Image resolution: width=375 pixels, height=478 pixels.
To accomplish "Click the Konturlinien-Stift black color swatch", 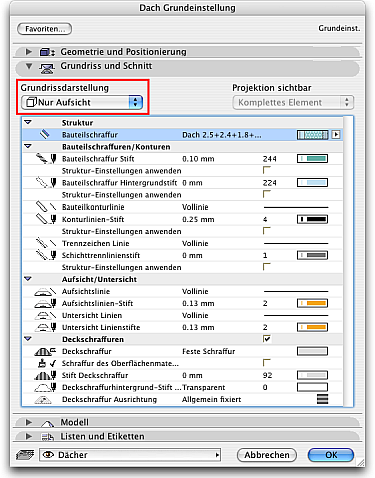I will [x=312, y=219].
